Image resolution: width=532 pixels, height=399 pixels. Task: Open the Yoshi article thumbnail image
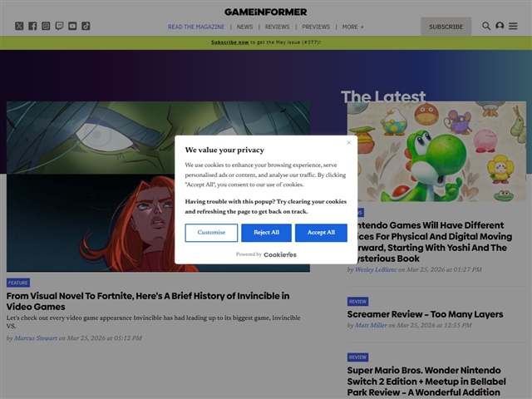436,151
